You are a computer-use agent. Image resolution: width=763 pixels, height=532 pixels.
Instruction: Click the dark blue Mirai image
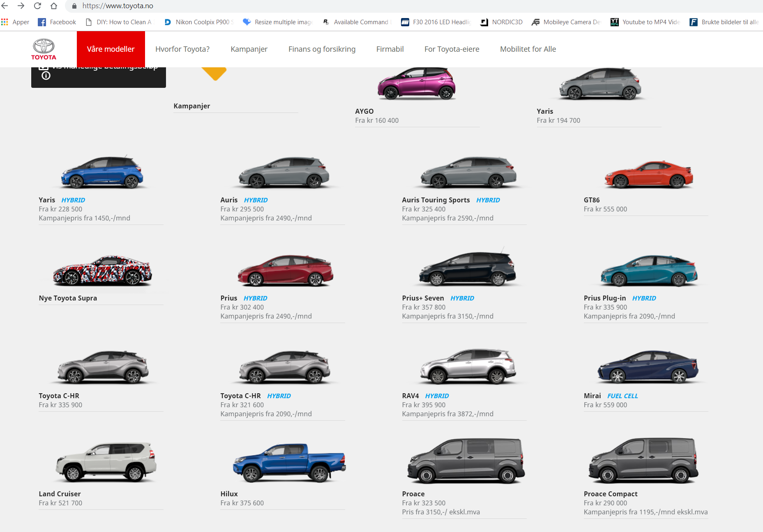click(x=648, y=367)
